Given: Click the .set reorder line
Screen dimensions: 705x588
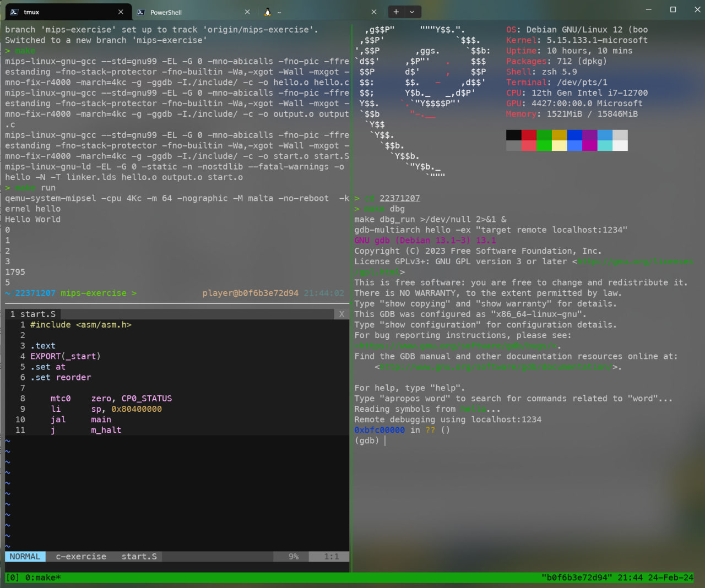Looking at the screenshot, I should (x=61, y=377).
